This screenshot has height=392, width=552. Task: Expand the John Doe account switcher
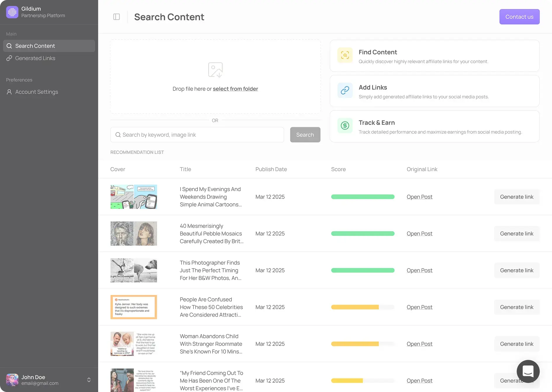click(89, 380)
